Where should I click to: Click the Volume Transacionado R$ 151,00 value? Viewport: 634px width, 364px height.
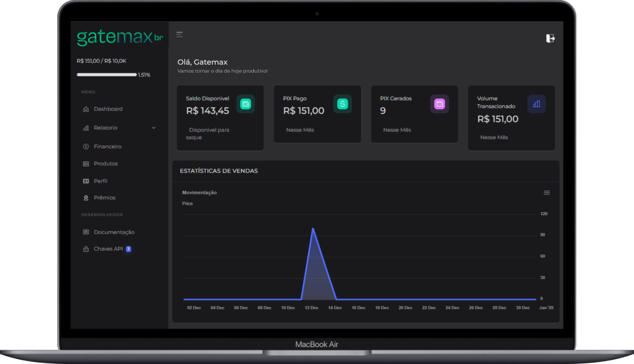coord(498,119)
